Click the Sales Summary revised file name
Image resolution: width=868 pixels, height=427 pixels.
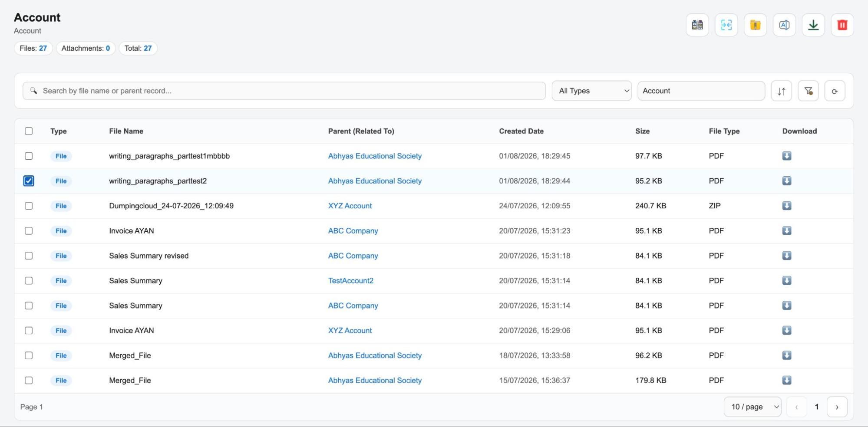coord(149,256)
